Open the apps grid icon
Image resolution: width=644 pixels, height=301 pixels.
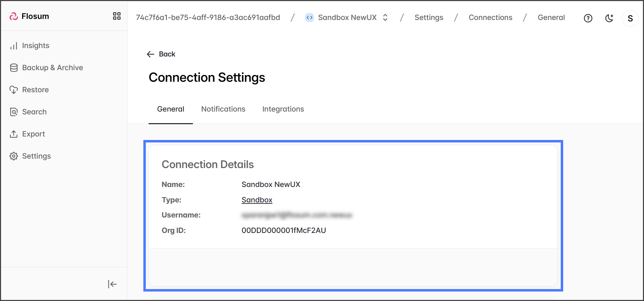117,16
